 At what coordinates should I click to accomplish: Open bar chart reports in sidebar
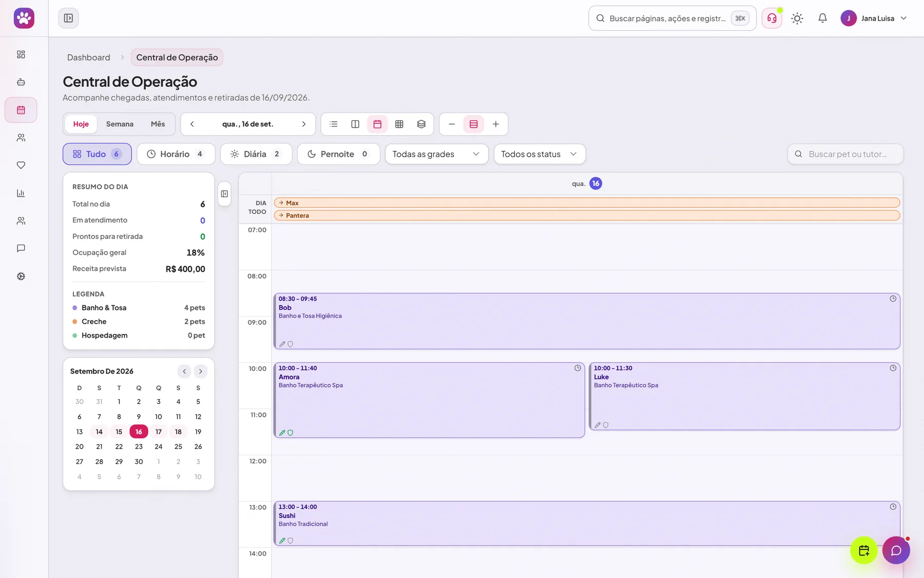click(x=21, y=193)
